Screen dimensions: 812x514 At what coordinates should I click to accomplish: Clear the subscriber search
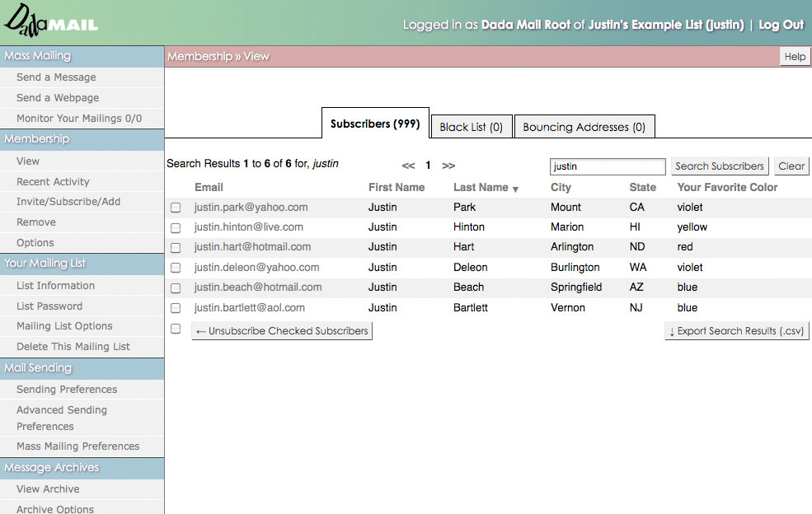pyautogui.click(x=791, y=166)
